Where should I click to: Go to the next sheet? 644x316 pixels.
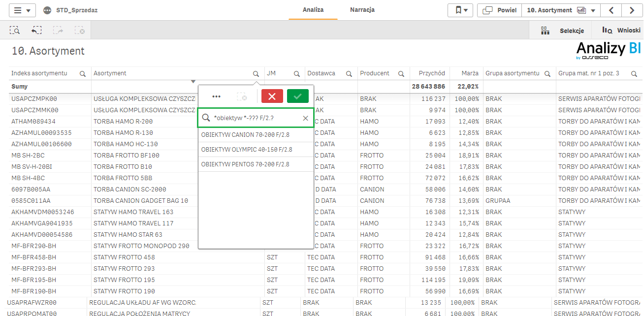(x=632, y=10)
